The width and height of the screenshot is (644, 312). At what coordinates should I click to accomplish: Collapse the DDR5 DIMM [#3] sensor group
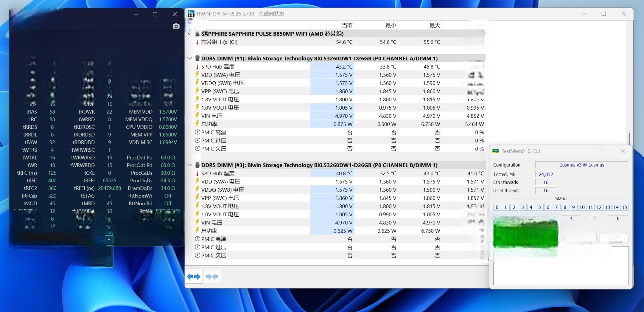pos(190,165)
